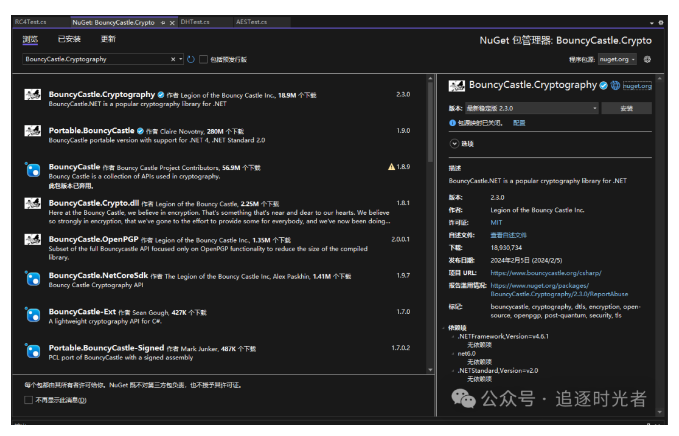Select Portable.BouncyCastle-Signed package row title
Viewport: 679px width, 436px height.
point(107,348)
